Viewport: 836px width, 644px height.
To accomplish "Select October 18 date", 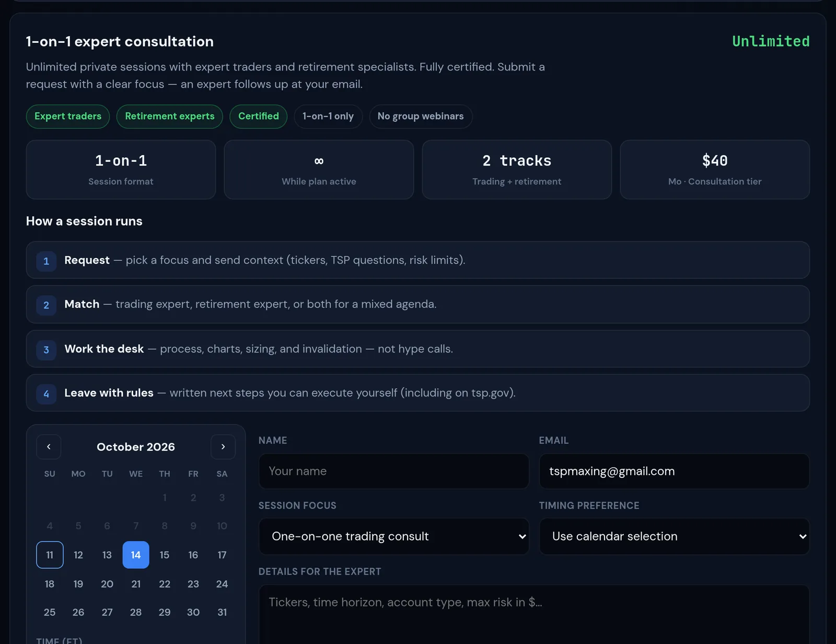I will click(x=50, y=584).
